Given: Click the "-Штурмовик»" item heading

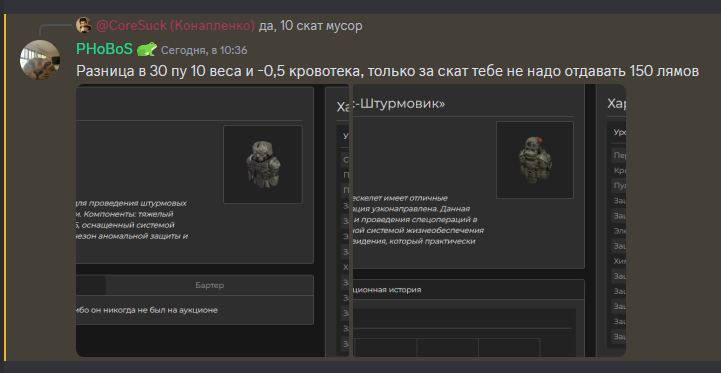Looking at the screenshot, I should point(399,104).
